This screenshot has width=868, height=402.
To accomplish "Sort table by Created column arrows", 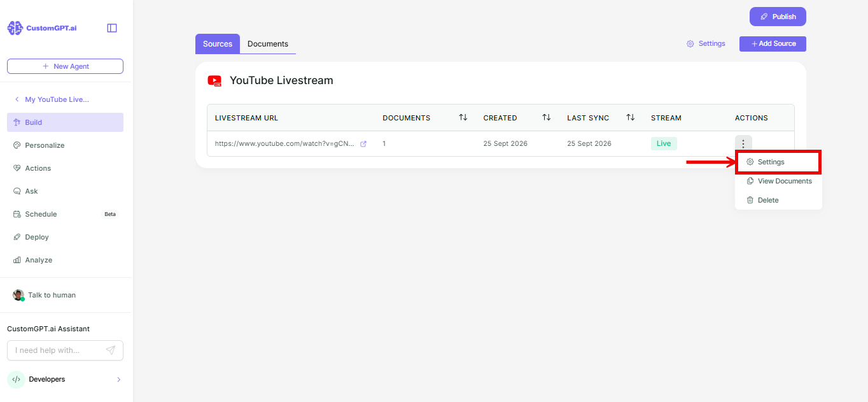I will click(x=547, y=118).
